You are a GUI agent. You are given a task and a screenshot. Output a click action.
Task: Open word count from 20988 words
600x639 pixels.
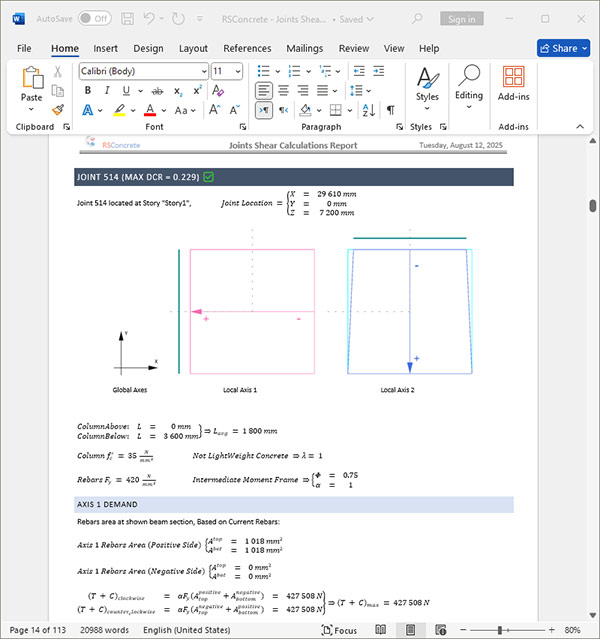click(x=104, y=630)
